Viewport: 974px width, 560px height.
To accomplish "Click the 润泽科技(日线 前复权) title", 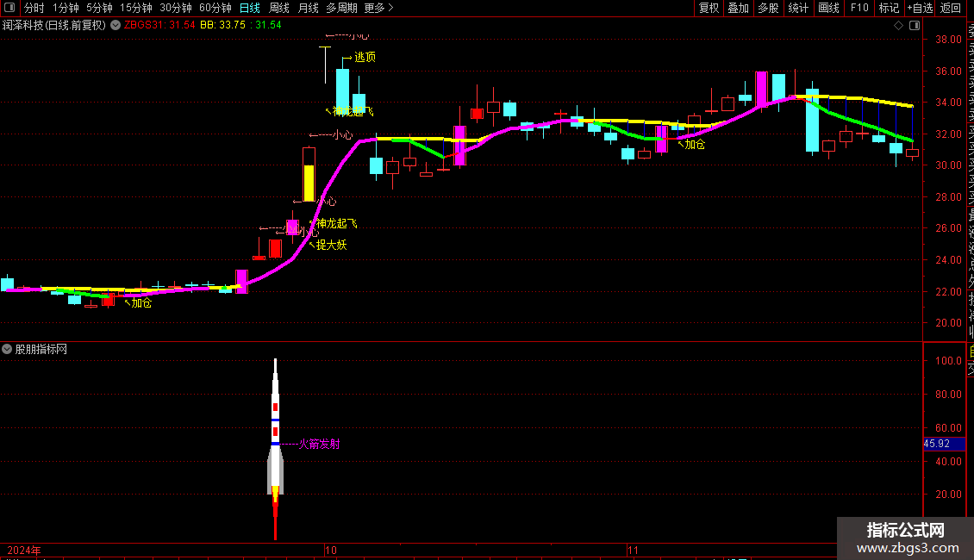I will pos(54,25).
